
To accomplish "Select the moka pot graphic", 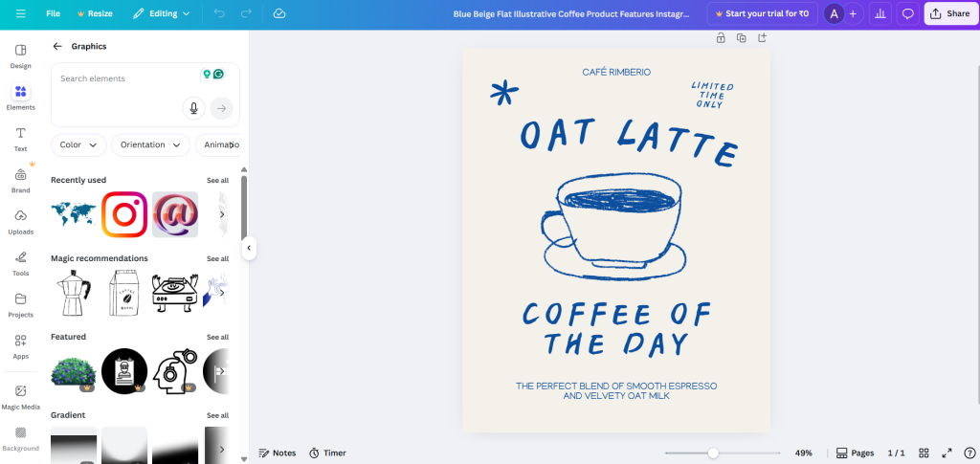I will tap(74, 293).
